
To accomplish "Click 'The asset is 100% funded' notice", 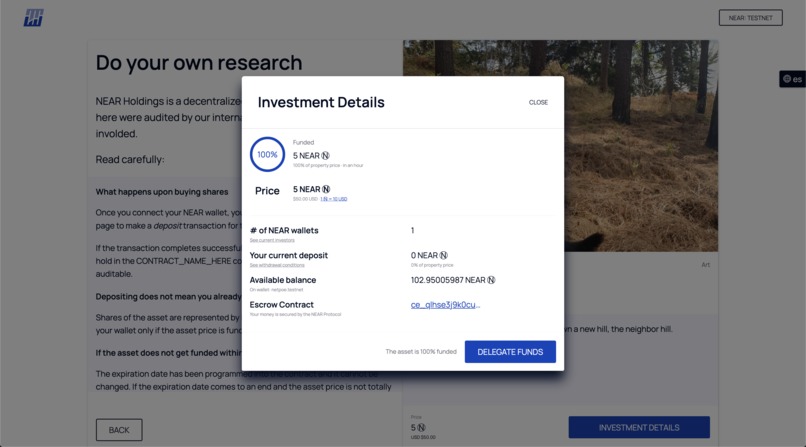I will pyautogui.click(x=421, y=352).
